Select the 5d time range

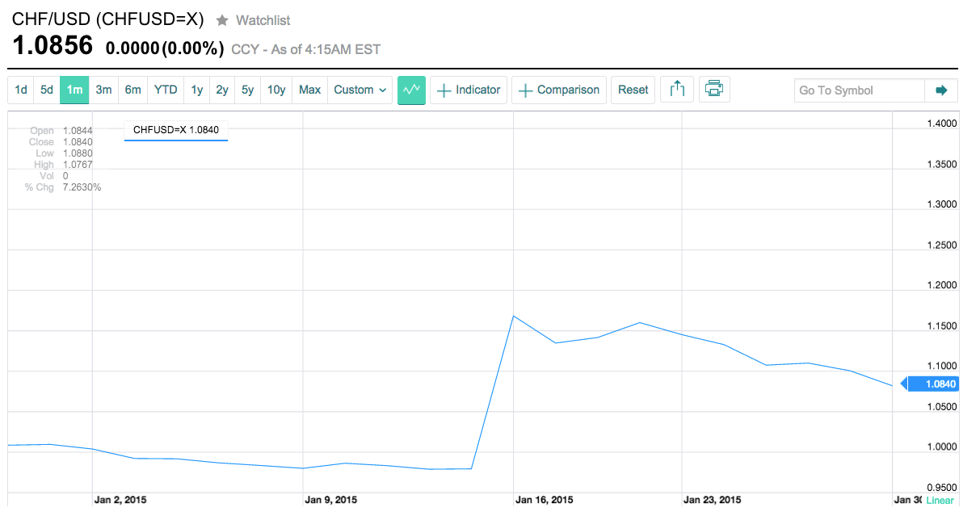(47, 90)
